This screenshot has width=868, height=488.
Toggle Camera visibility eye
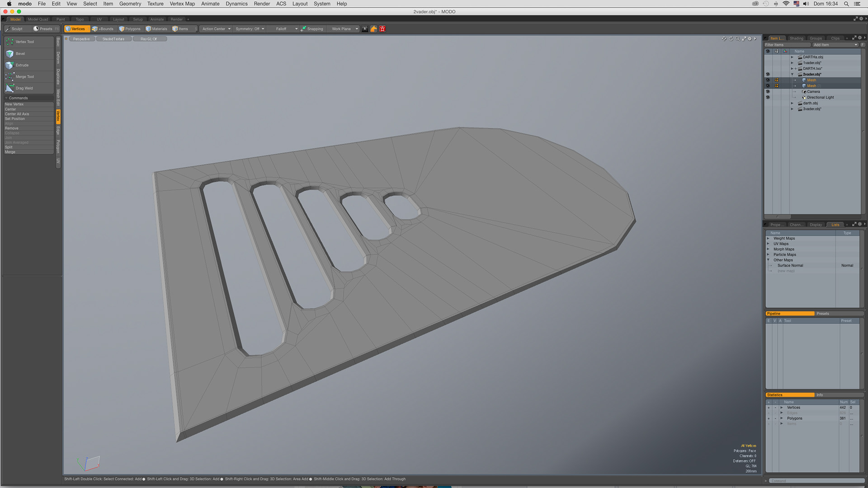[768, 92]
